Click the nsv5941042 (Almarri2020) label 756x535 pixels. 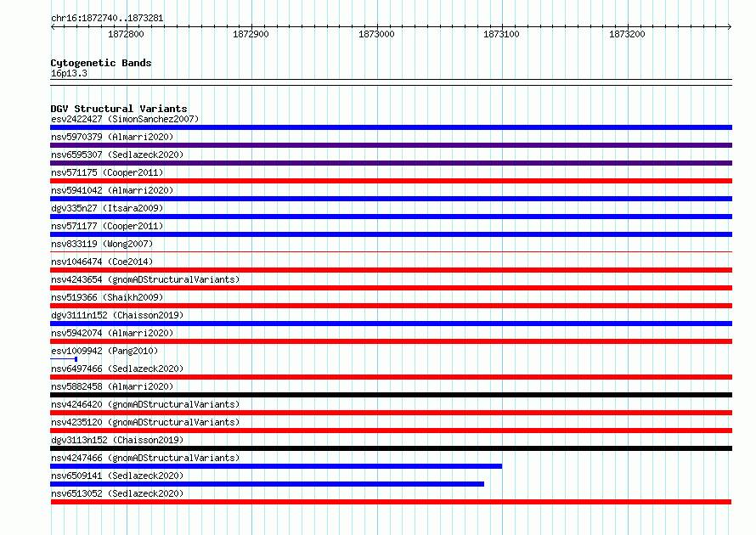(x=112, y=190)
